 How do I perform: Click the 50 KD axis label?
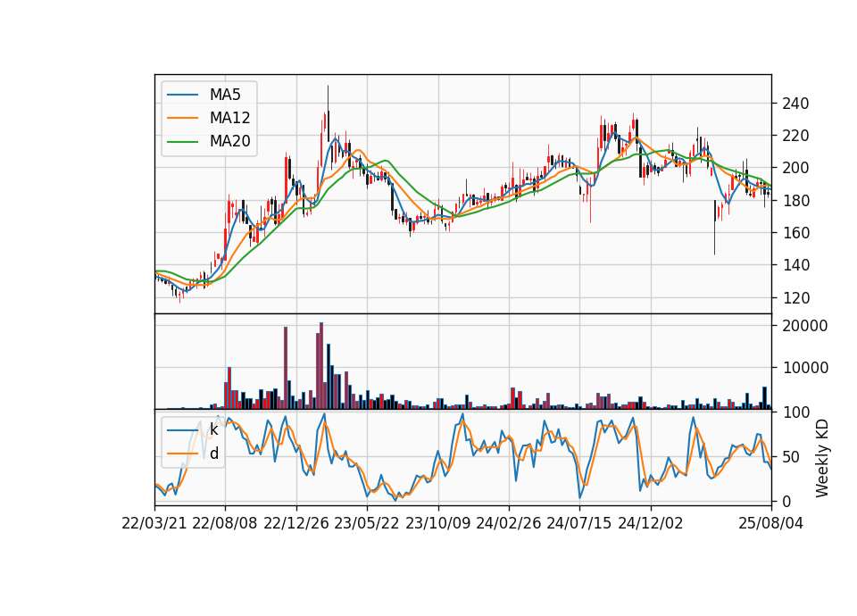pyautogui.click(x=791, y=456)
